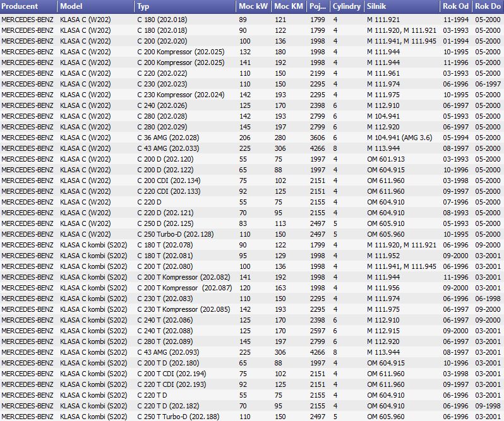The image size is (504, 421).
Task: Select the C 220 T D (202.182) cell
Action: (x=168, y=406)
